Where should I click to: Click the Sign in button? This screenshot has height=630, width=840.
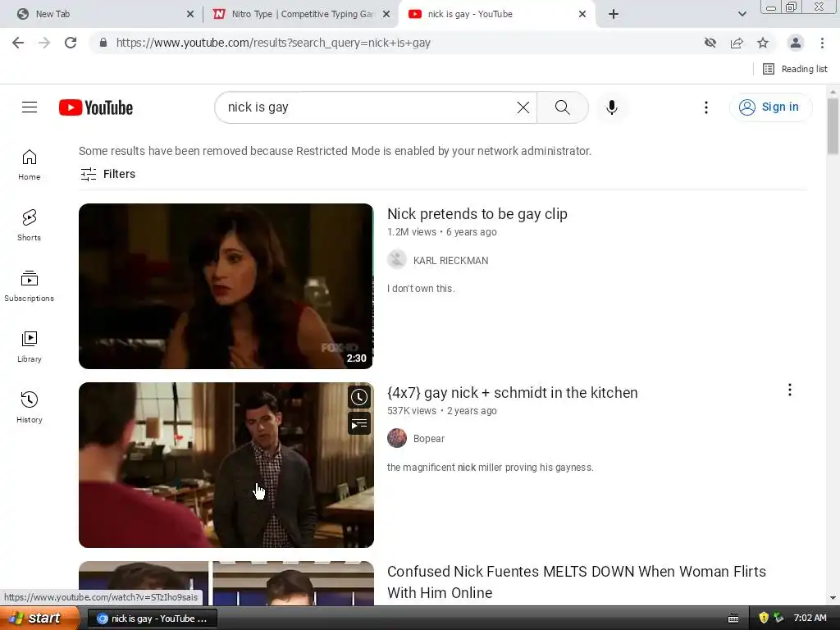(770, 107)
